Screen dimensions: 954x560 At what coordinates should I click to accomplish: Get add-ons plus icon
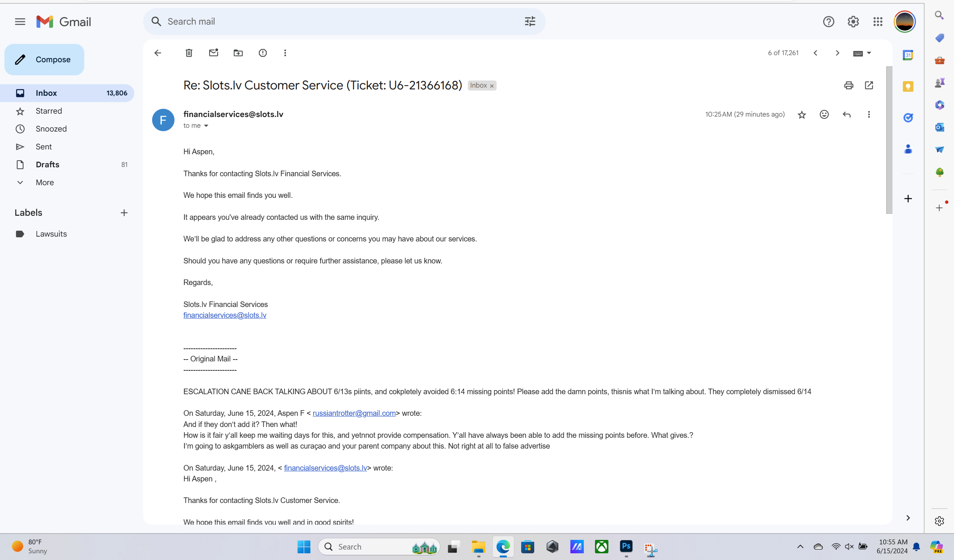908,199
